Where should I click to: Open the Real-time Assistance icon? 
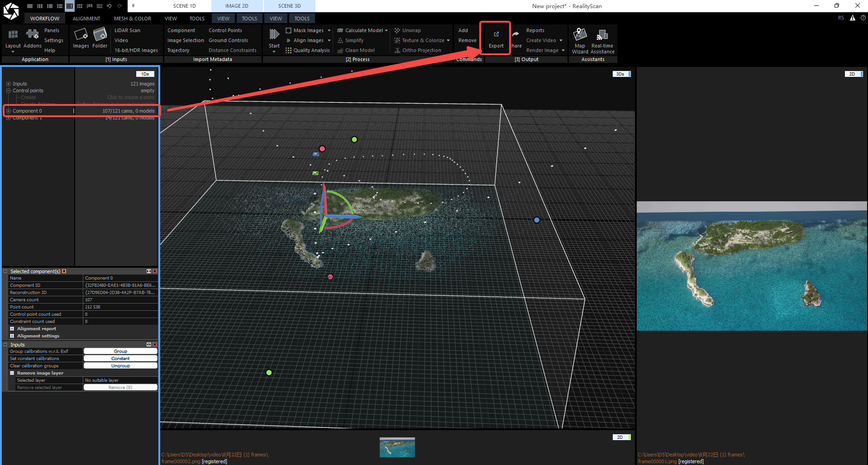click(602, 35)
